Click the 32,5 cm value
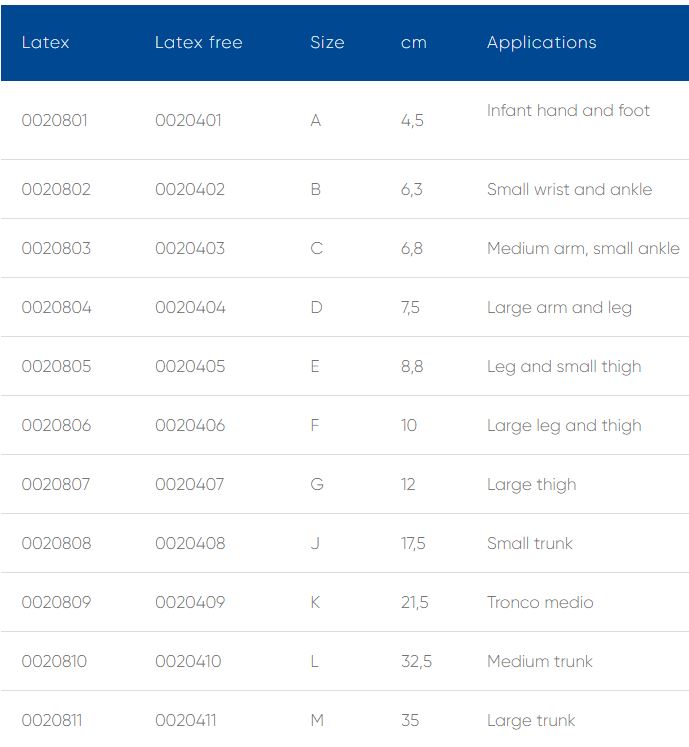 [416, 661]
